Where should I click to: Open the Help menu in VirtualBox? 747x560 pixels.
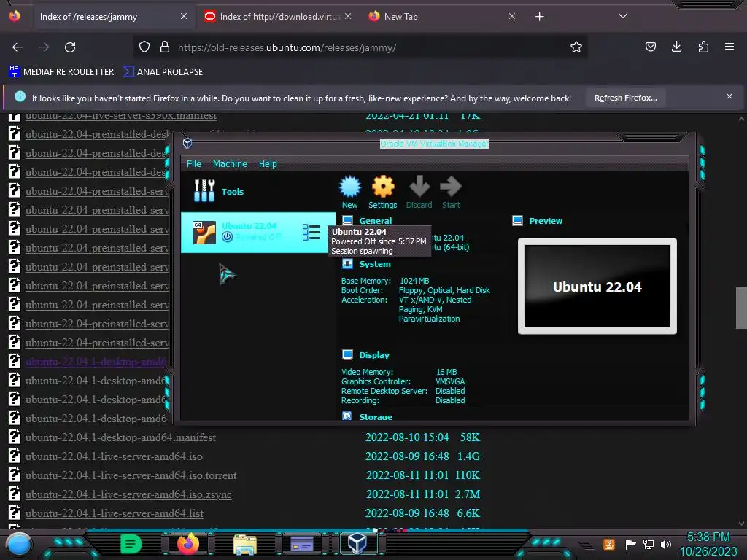click(x=268, y=164)
